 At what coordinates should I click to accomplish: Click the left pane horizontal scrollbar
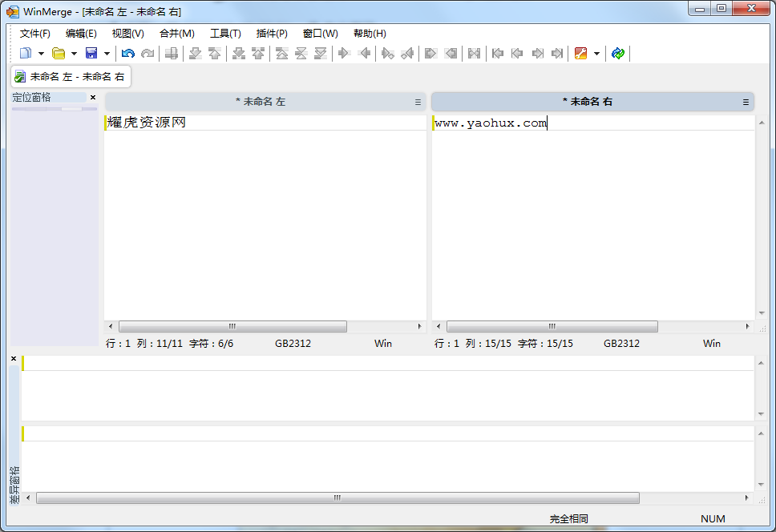(x=232, y=327)
